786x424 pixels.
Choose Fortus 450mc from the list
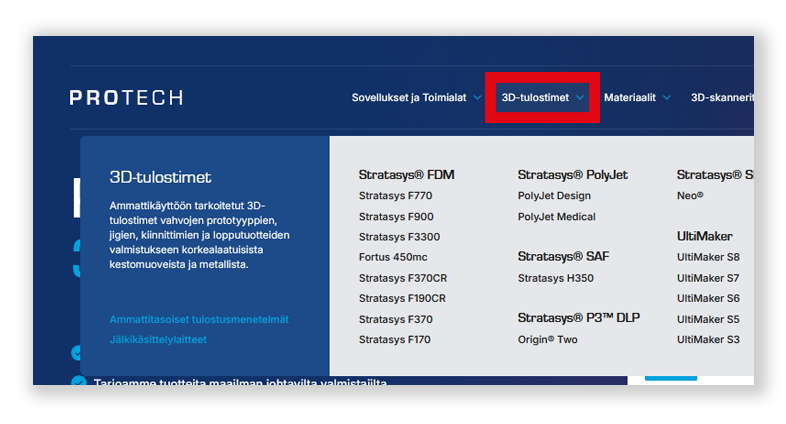coord(392,258)
